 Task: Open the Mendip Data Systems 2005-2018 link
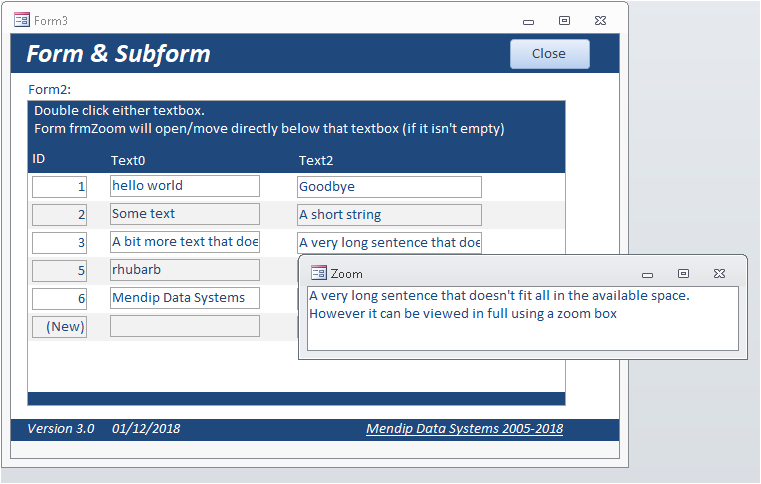coord(464,429)
